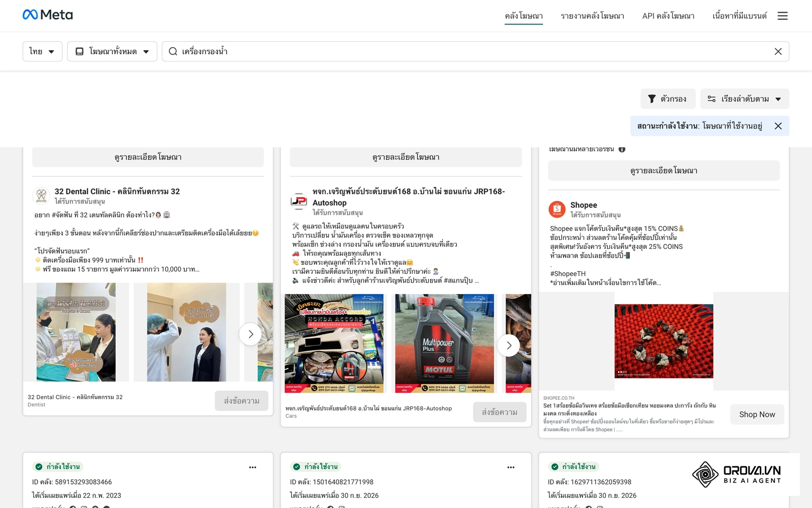Open Shopee advertiser name link

coord(584,205)
